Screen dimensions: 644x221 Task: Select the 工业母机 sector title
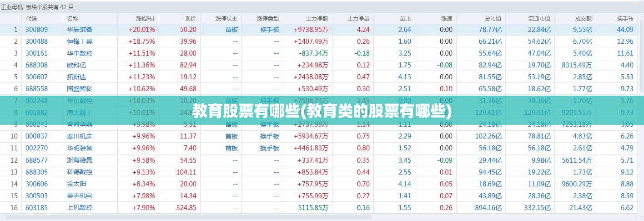(12, 6)
